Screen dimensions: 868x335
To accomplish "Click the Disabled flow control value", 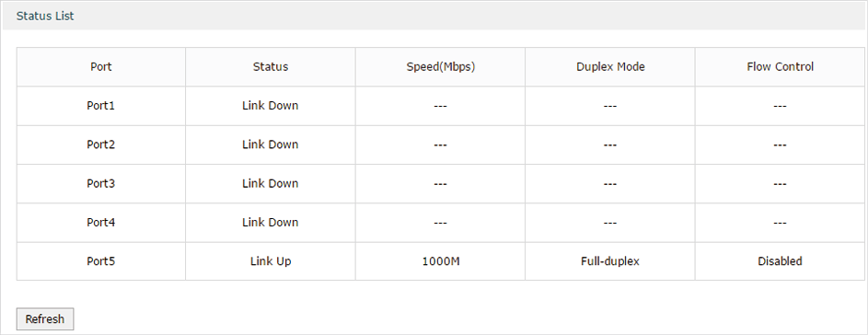I will 780,260.
